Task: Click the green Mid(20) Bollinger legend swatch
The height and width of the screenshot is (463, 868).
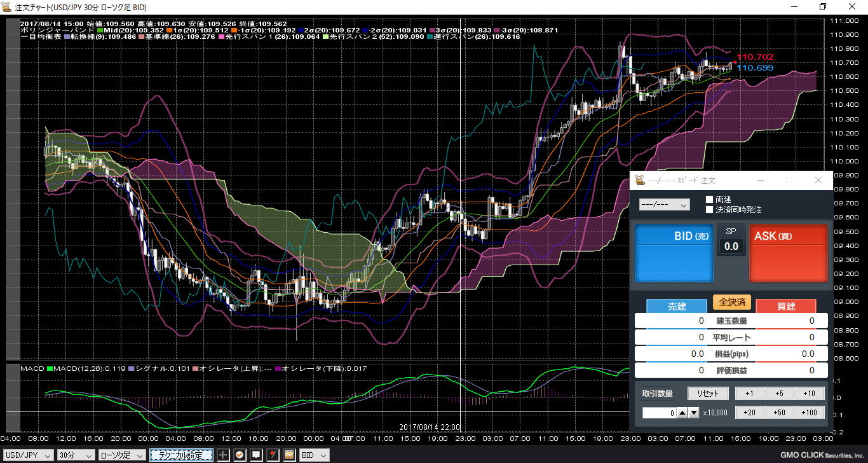Action: (x=100, y=30)
